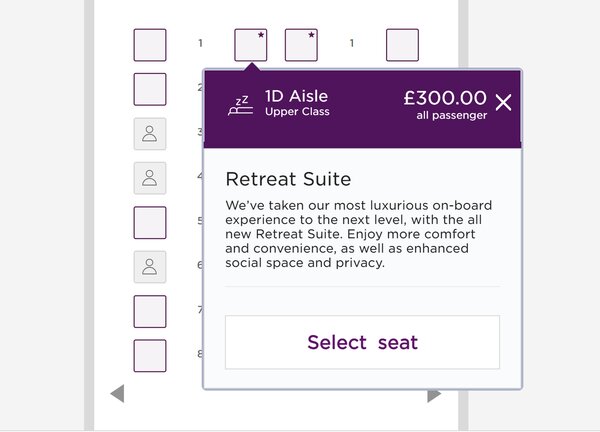Click the Upper Class cabin label
The height and width of the screenshot is (432, 600).
(297, 112)
